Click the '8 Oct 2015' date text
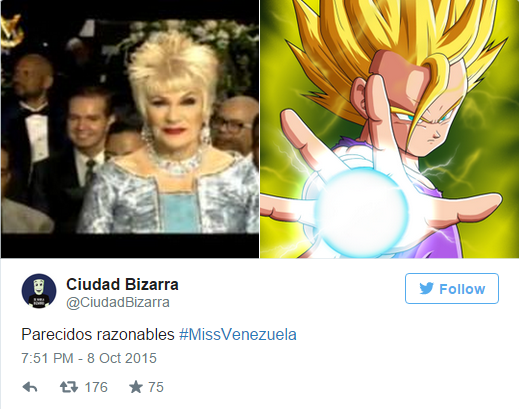Image resolution: width=519 pixels, height=409 pixels. tap(122, 358)
